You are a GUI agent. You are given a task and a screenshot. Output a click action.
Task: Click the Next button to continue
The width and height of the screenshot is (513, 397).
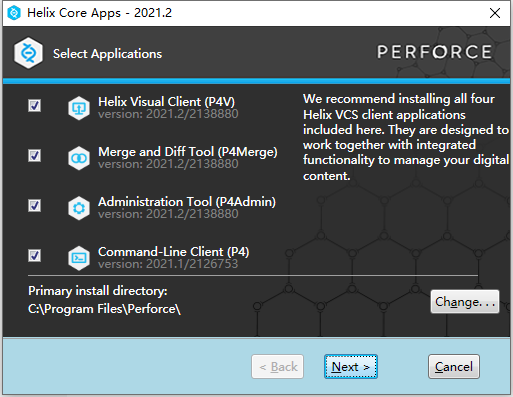pos(351,367)
